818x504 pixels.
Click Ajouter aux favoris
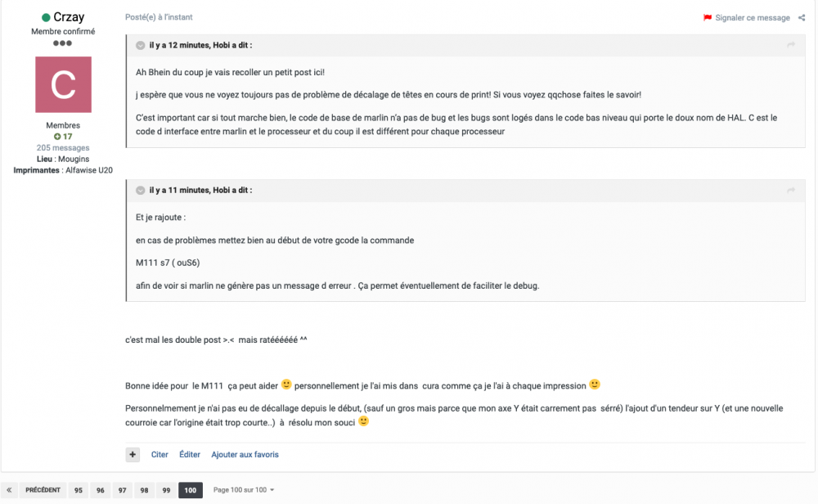click(x=245, y=454)
